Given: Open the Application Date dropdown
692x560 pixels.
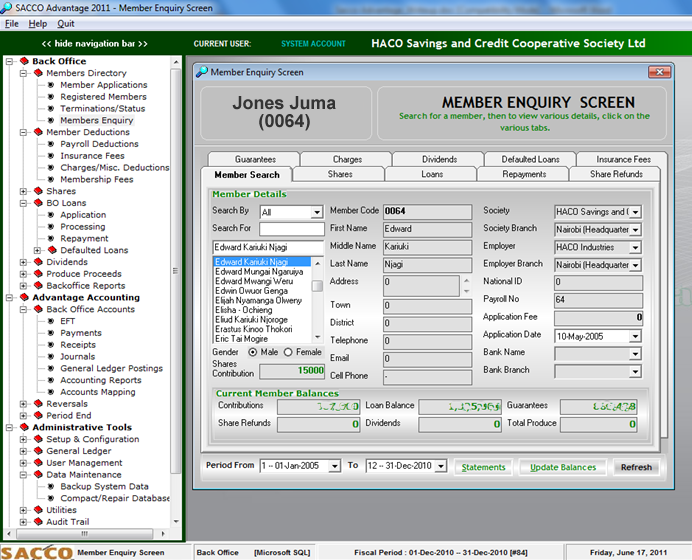Looking at the screenshot, I should pos(635,336).
